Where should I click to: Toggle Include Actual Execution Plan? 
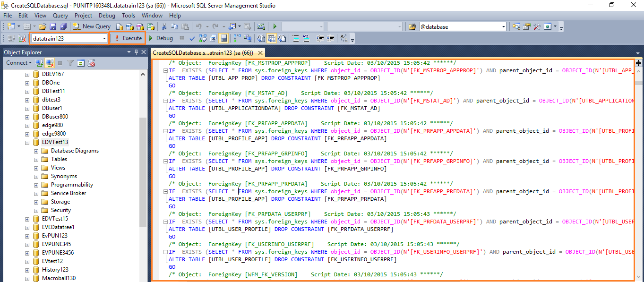click(237, 38)
